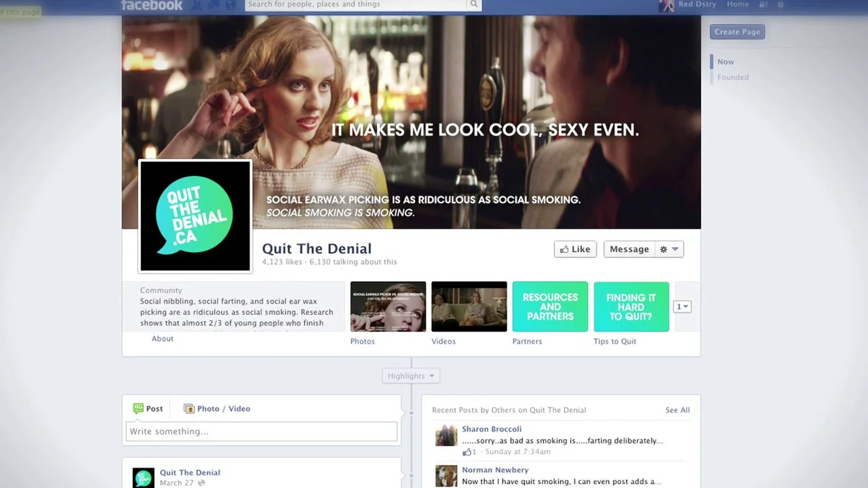Open the Photos app thumbnail
This screenshot has width=868, height=488.
click(x=388, y=306)
